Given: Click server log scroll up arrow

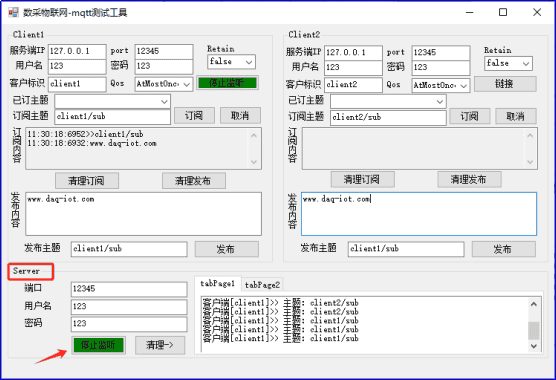Looking at the screenshot, I should pos(534,304).
